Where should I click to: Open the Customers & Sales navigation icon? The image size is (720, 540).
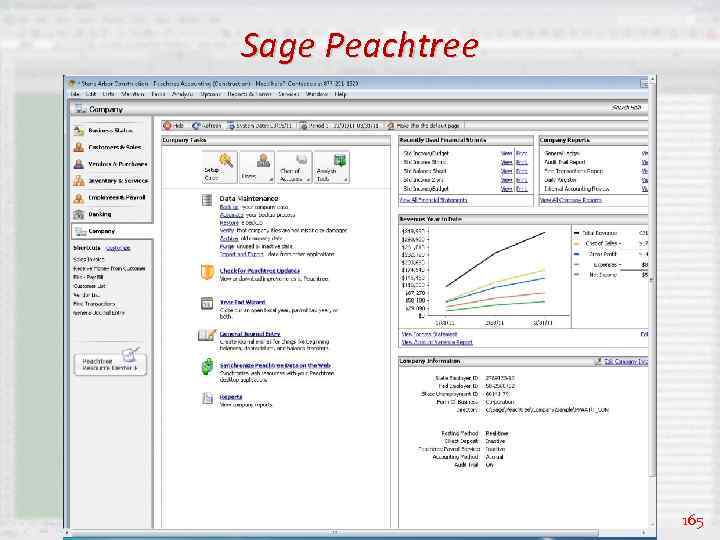[79, 147]
